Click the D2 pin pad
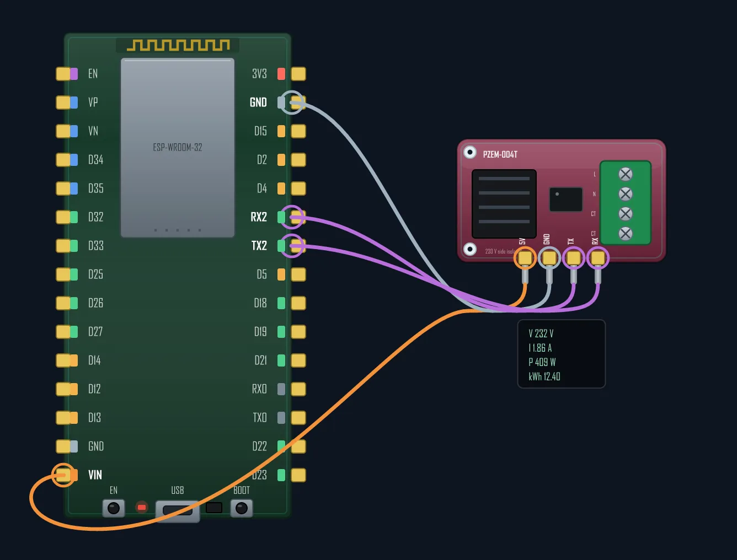 (x=298, y=160)
